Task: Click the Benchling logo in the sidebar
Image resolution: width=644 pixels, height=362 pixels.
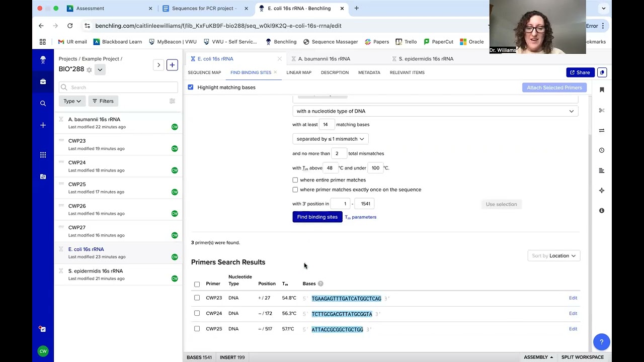Action: click(43, 60)
